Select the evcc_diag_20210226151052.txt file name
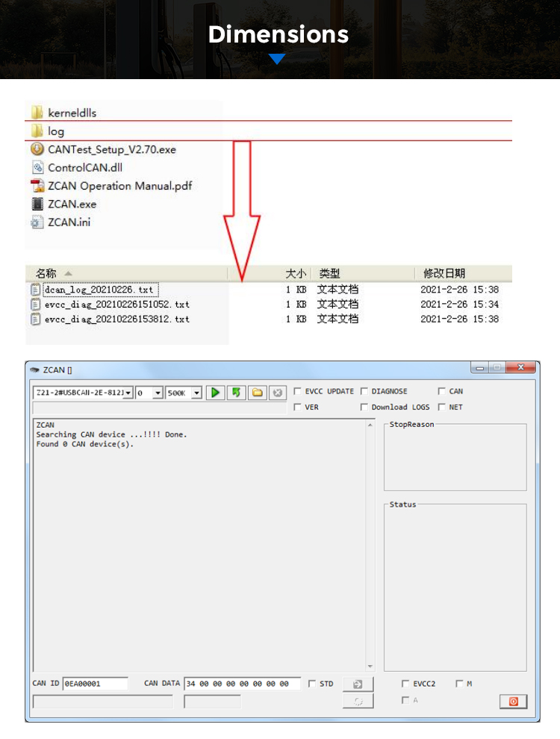This screenshot has width=560, height=739. pos(117,305)
